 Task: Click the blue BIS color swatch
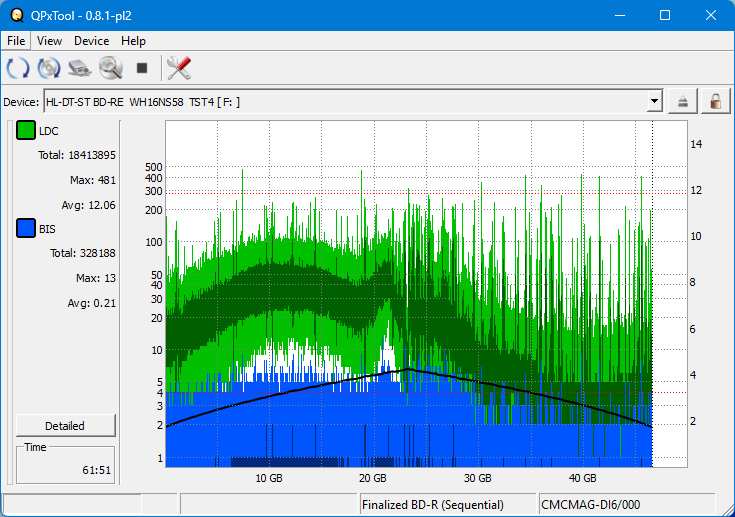[25, 229]
